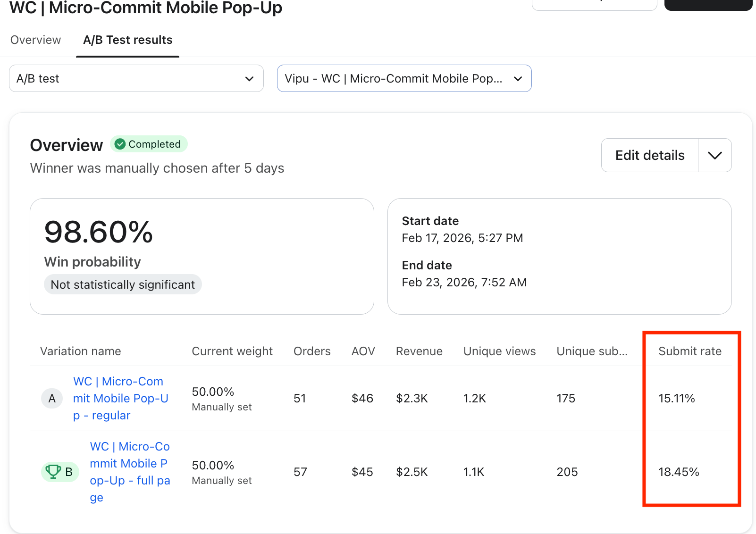Switch to the Overview tab

click(x=35, y=40)
